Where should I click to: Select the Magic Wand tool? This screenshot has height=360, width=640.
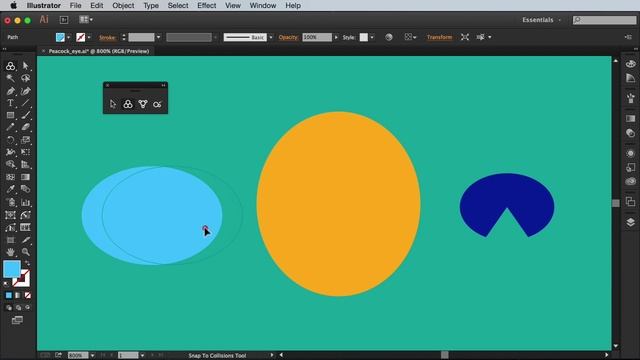(x=11, y=78)
